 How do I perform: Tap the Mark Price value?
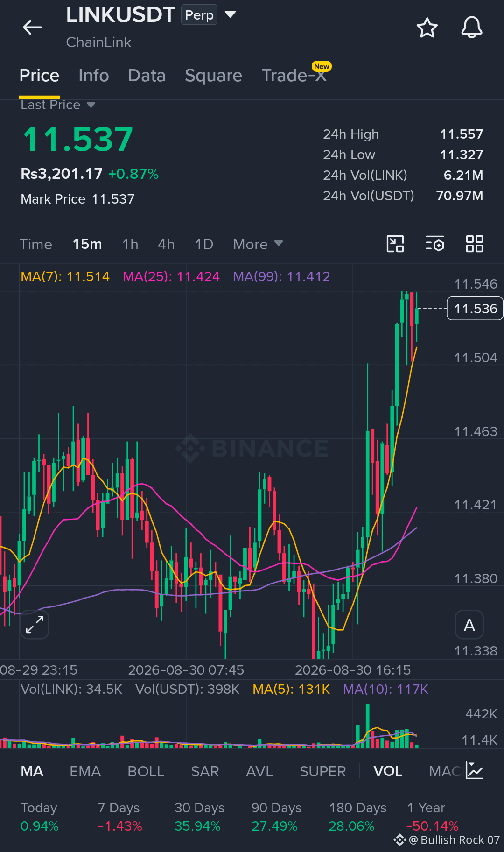coord(113,199)
